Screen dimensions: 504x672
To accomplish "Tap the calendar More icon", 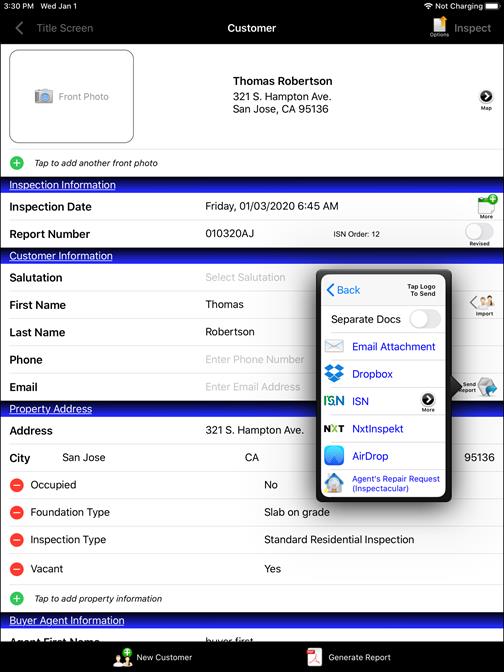I will pos(486,206).
